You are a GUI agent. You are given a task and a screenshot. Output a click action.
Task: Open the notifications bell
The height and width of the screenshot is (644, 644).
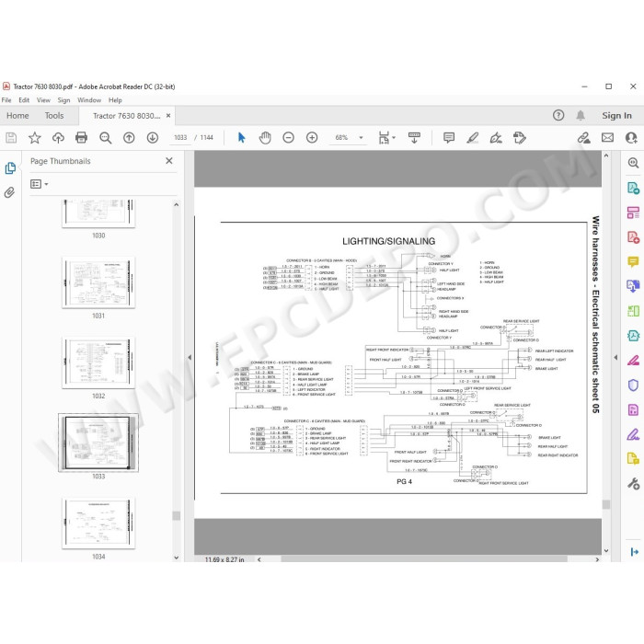[x=581, y=115]
